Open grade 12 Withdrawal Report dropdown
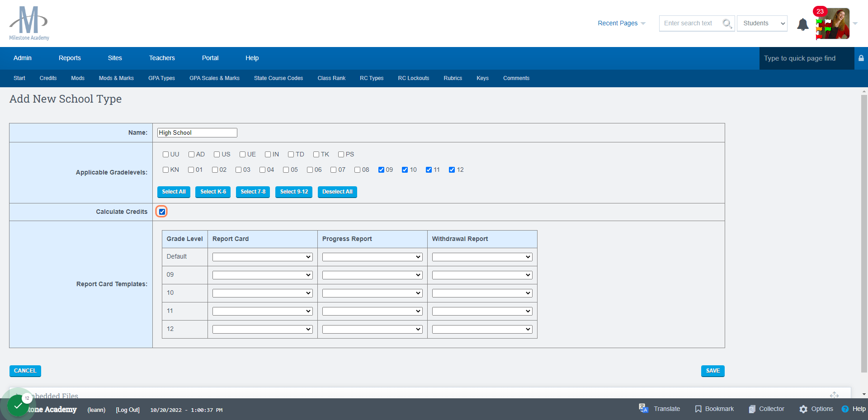Viewport: 868px width, 420px height. (x=482, y=329)
